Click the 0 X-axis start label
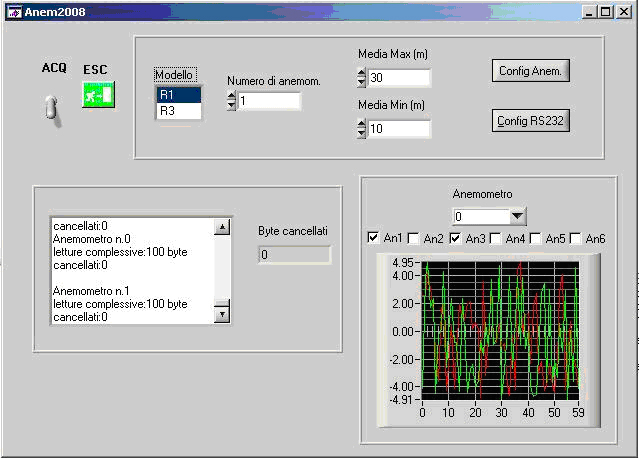This screenshot has height=458, width=639. tap(422, 413)
